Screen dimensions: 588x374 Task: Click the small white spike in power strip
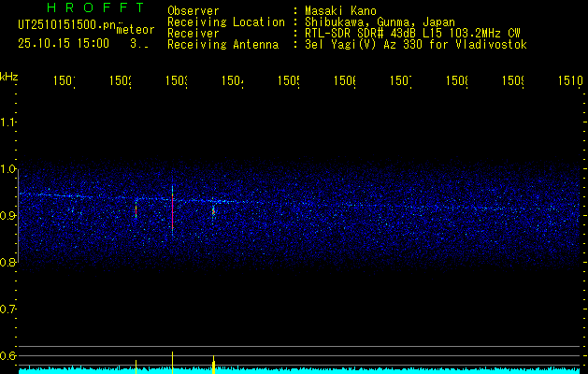pyautogui.click(x=136, y=363)
